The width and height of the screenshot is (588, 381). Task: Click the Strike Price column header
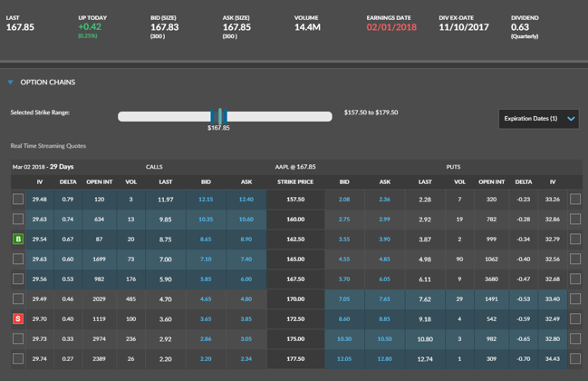click(295, 182)
